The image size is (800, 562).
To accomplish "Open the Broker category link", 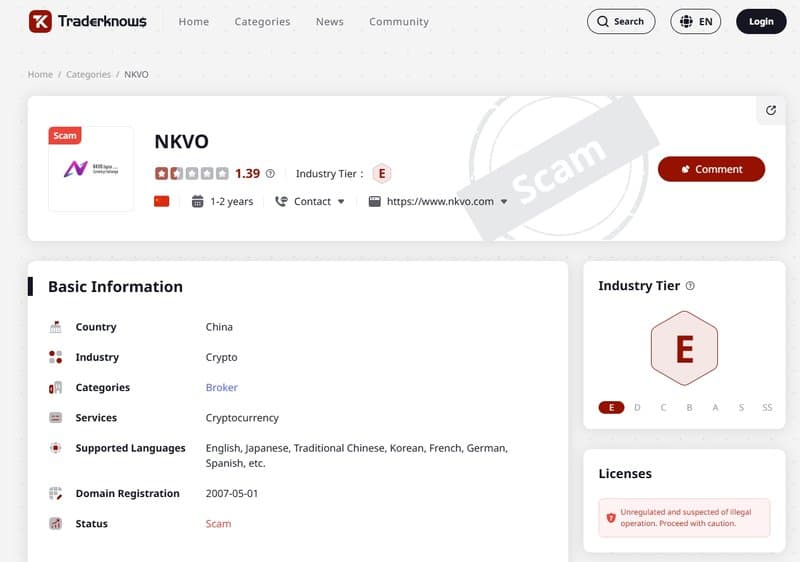I will pyautogui.click(x=221, y=388).
